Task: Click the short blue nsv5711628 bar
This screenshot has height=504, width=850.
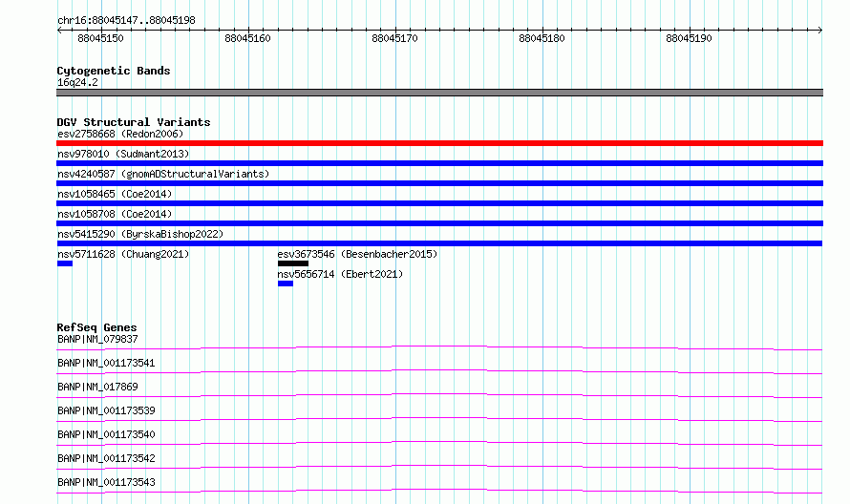Action: [65, 263]
